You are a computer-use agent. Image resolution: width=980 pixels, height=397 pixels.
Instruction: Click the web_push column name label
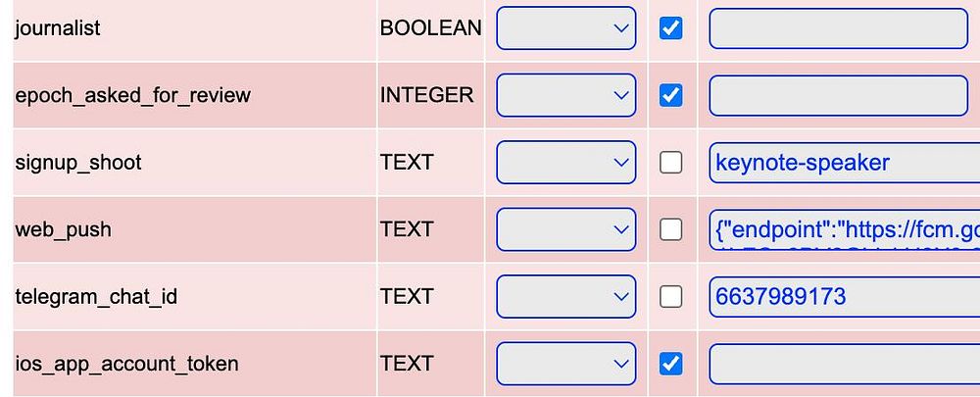tap(64, 229)
